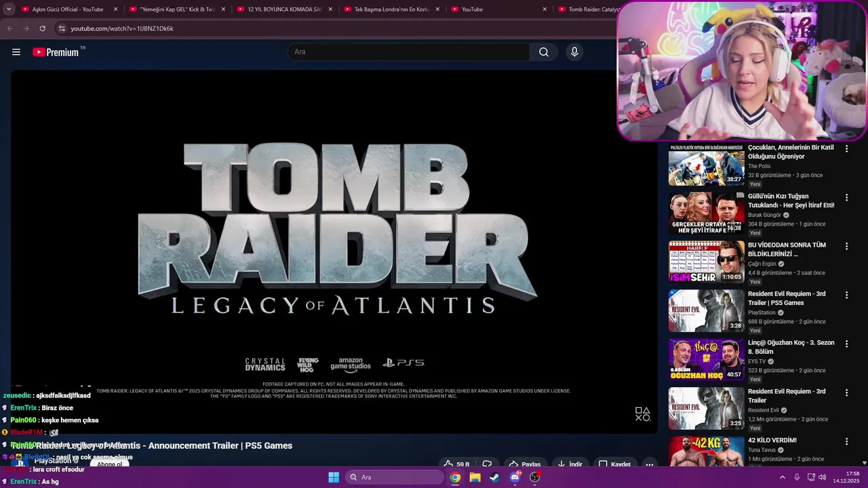Go back with the browser back arrow
Screen dimensions: 868x488
click(x=9, y=28)
